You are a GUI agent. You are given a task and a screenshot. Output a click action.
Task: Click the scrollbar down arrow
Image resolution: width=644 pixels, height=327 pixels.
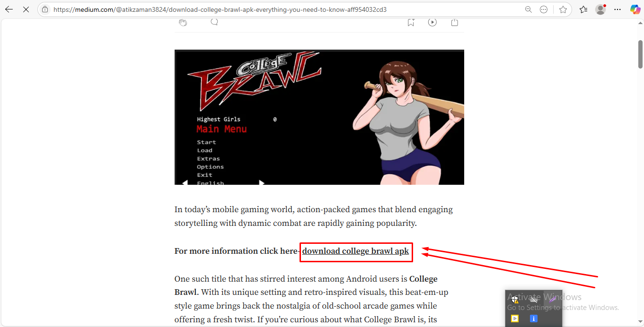pyautogui.click(x=640, y=322)
